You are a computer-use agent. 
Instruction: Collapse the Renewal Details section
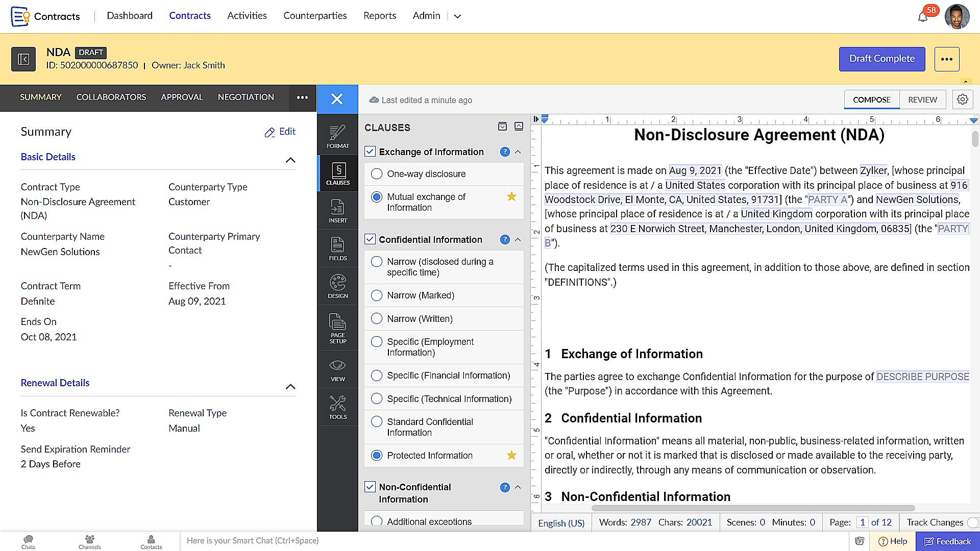click(x=290, y=387)
